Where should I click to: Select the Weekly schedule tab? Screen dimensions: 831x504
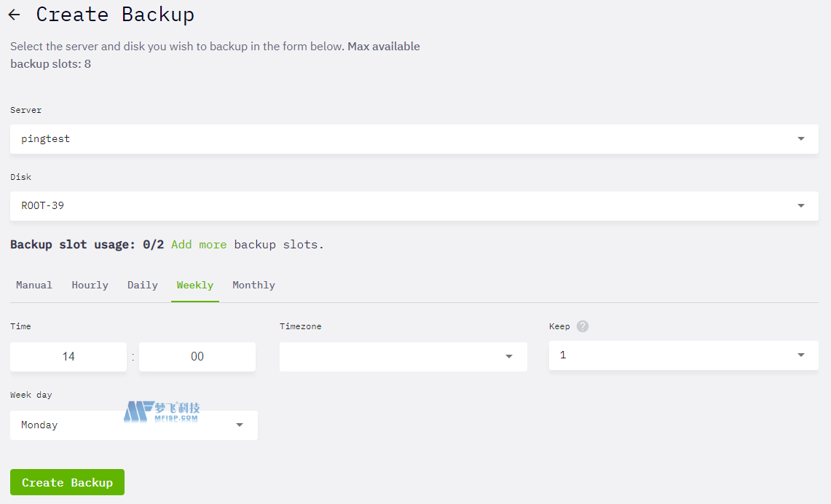point(195,286)
